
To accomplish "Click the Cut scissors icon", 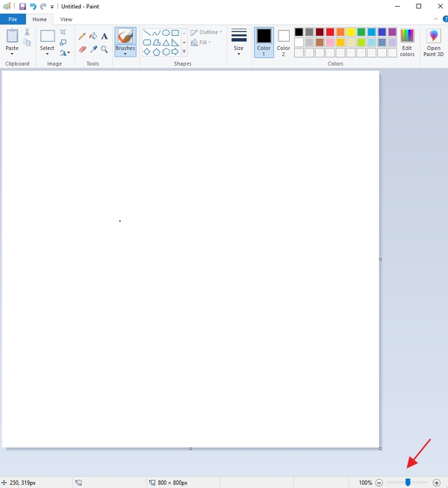I will [27, 32].
